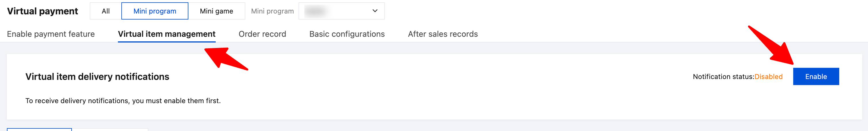This screenshot has height=131, width=868.
Task: Click the Virtual payment page heading
Action: pyautogui.click(x=43, y=11)
